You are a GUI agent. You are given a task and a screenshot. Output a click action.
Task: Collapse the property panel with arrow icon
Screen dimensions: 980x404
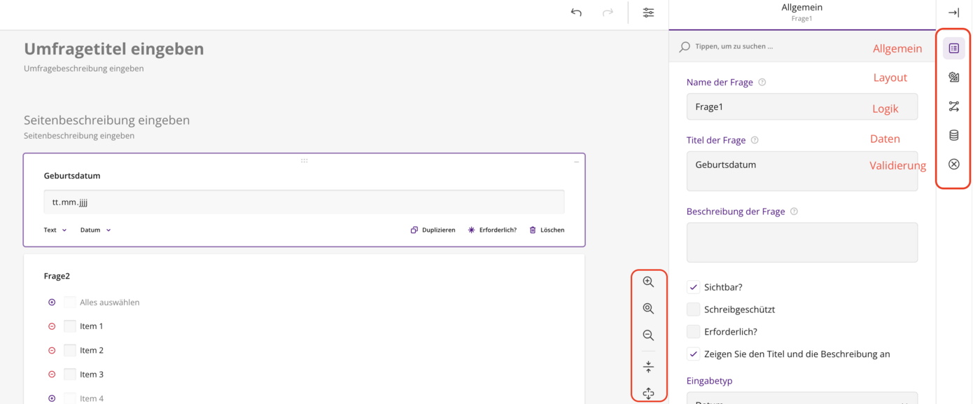(x=953, y=13)
